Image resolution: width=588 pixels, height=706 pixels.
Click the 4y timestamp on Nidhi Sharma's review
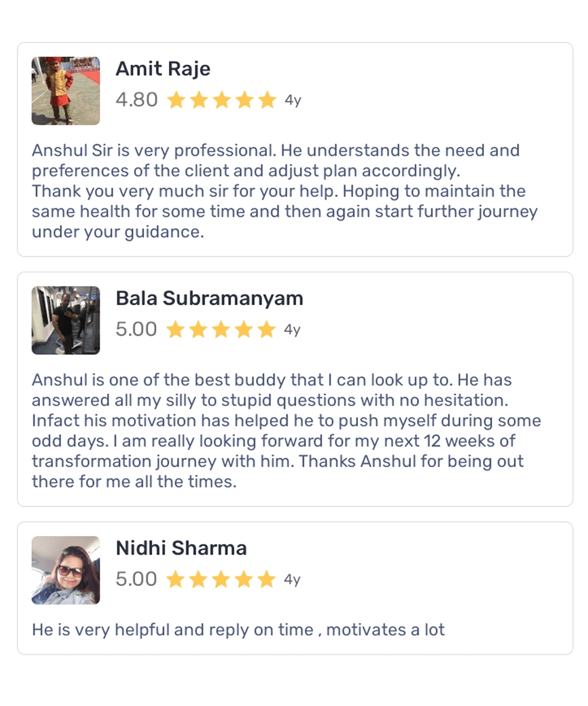292,580
